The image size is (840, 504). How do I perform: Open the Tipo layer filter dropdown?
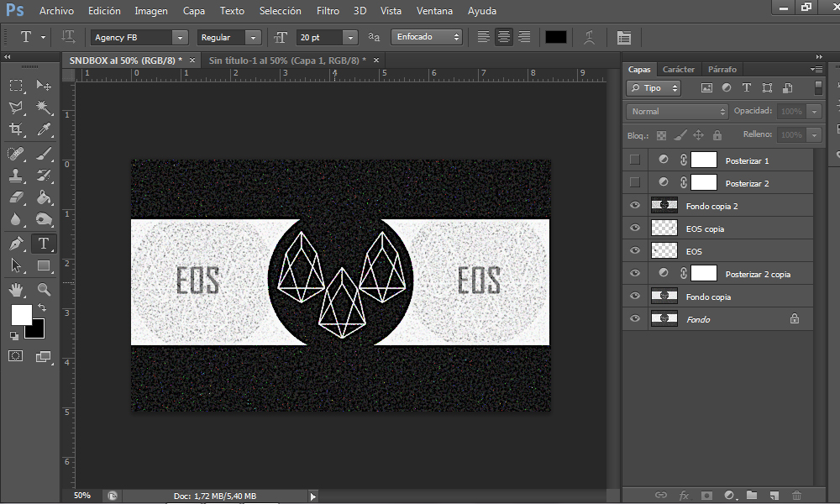(x=654, y=88)
